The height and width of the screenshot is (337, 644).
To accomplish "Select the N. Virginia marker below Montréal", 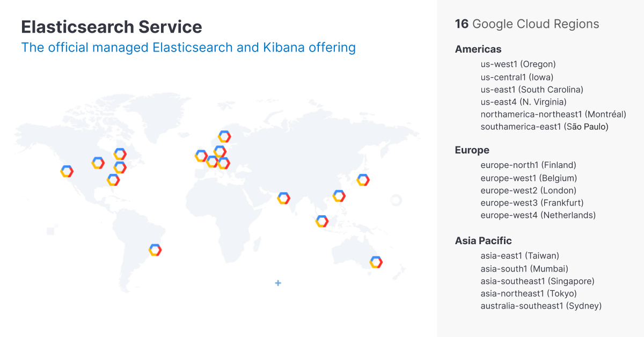I will point(120,167).
